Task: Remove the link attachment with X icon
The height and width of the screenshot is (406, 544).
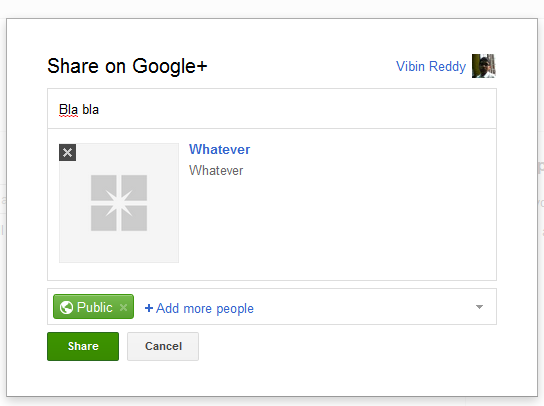Action: click(x=67, y=152)
